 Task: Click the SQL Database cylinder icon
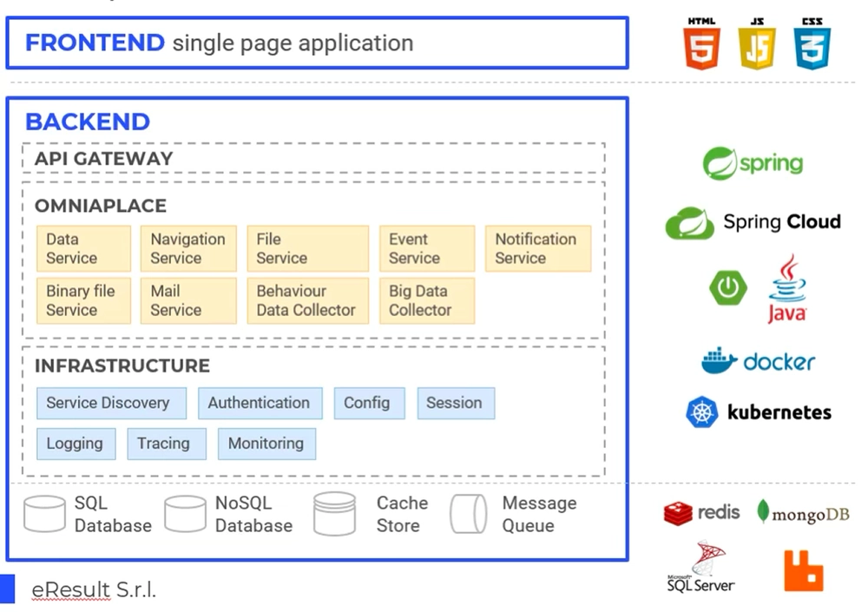(x=45, y=514)
